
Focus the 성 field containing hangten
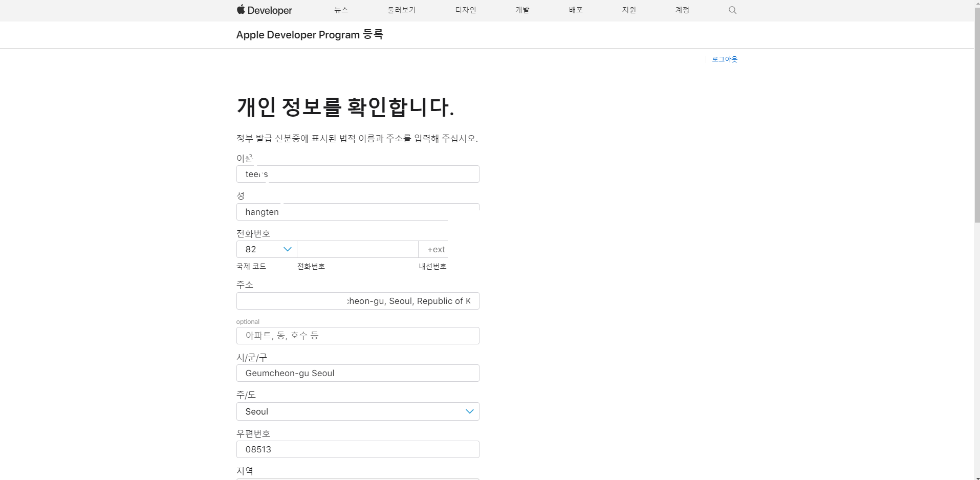tap(358, 212)
